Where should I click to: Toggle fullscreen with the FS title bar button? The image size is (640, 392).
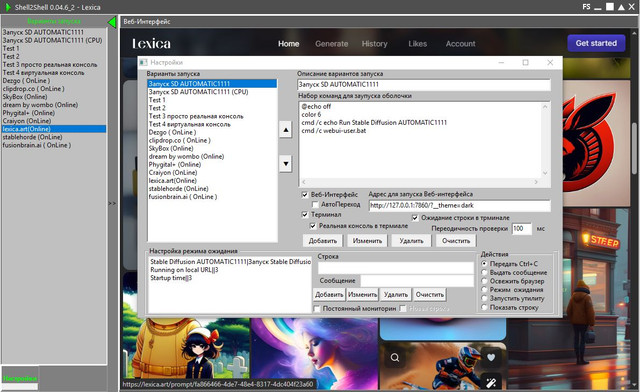coord(586,7)
